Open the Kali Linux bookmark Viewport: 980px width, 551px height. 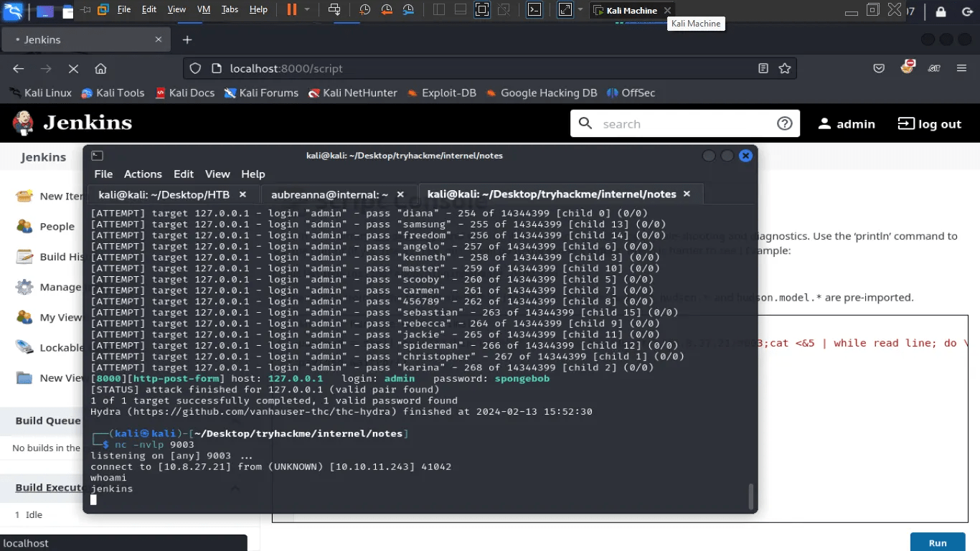tap(40, 93)
